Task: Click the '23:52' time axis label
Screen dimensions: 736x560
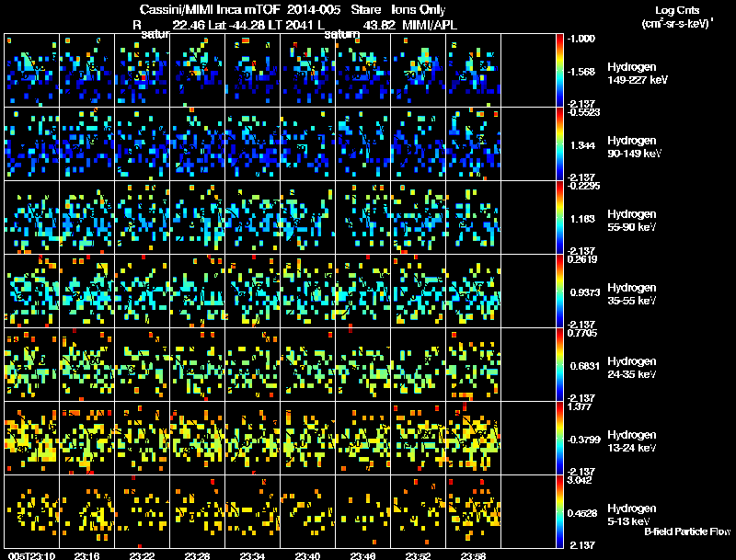Action: click(x=418, y=555)
